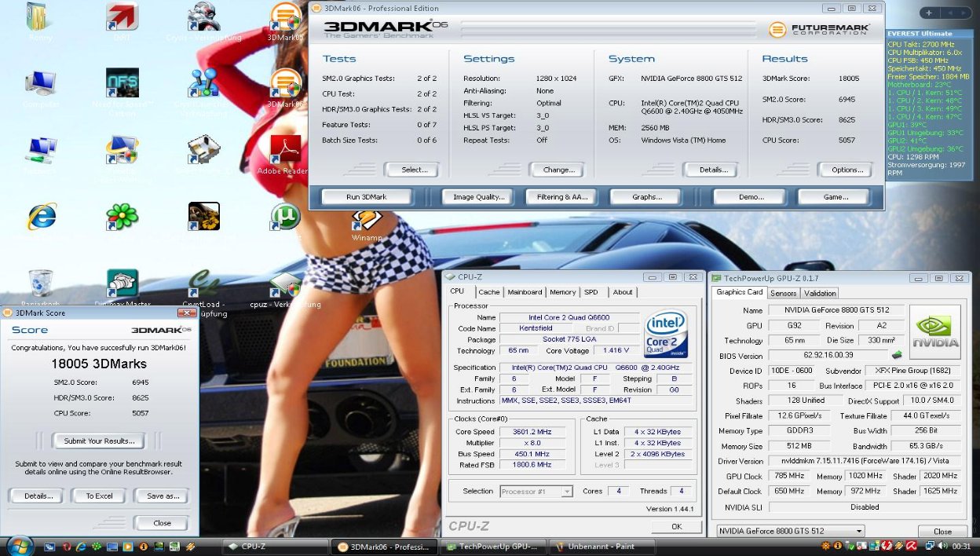Click Save as... in 3DMark Score
980x556 pixels.
tap(162, 496)
